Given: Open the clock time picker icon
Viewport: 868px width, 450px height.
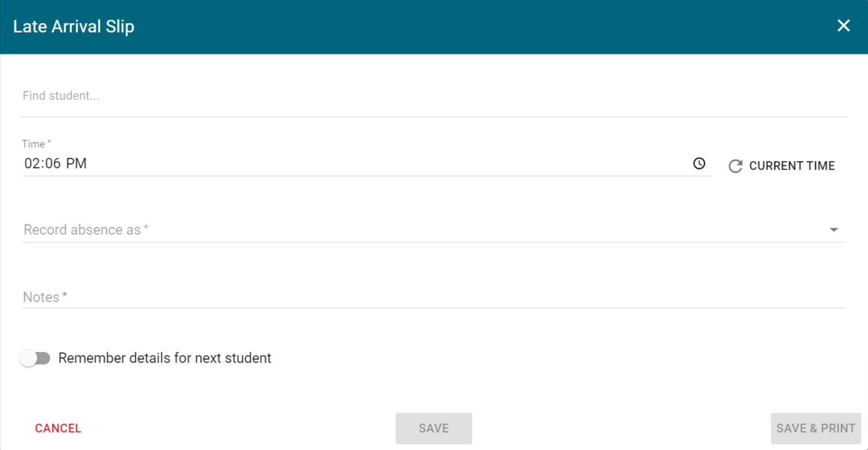Looking at the screenshot, I should click(699, 164).
